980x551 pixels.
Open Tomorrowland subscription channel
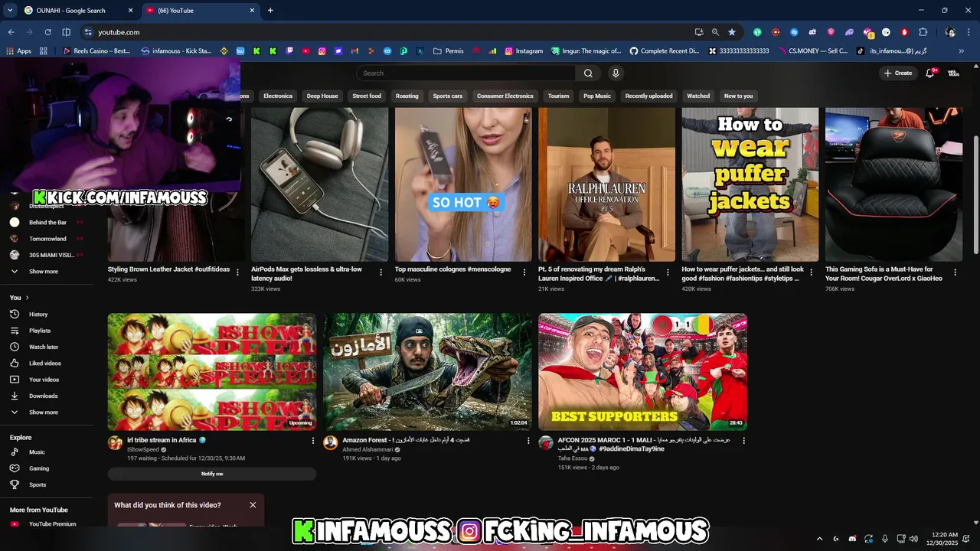coord(46,239)
